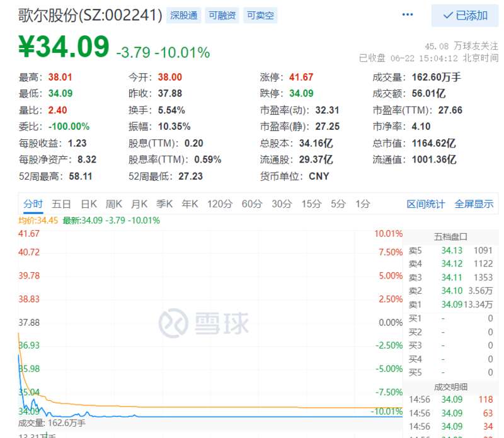Click the 买2 order row
The image size is (504, 438).
[x=450, y=332]
